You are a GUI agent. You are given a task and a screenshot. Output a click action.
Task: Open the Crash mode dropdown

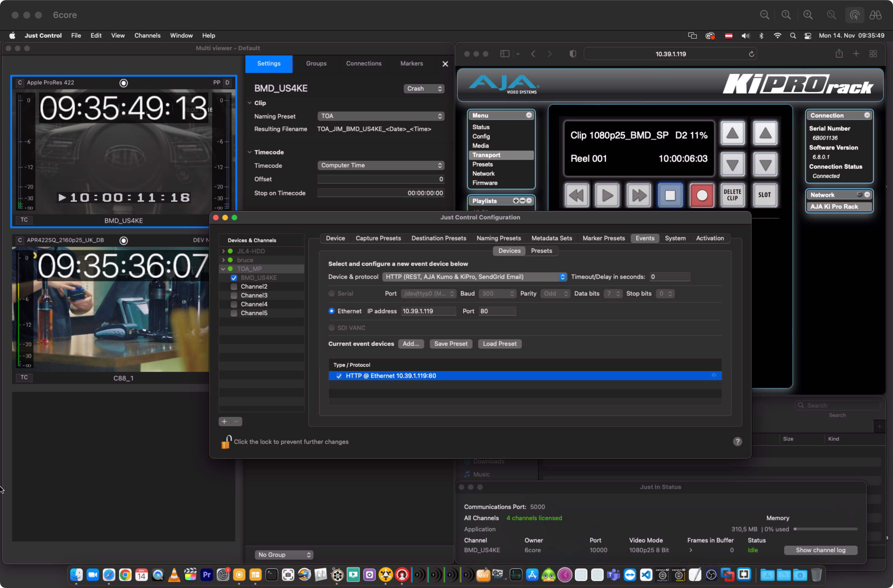[x=424, y=89]
